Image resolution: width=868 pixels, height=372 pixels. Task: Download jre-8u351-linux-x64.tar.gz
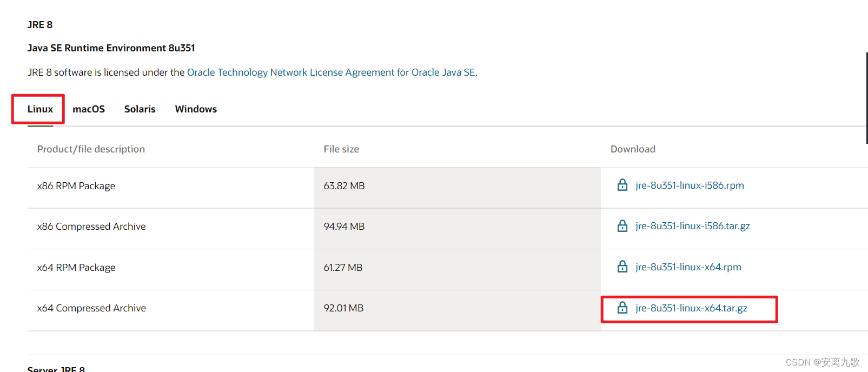point(691,308)
